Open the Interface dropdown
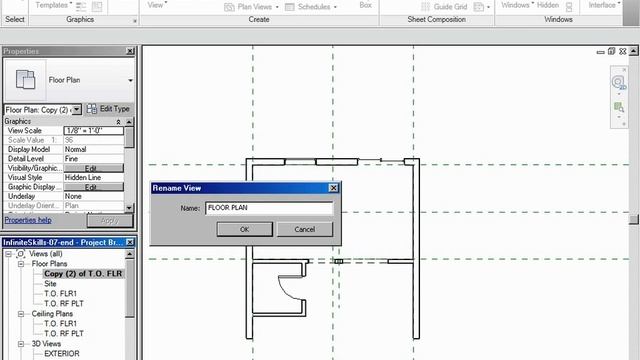This screenshot has width=640, height=360. [604, 5]
